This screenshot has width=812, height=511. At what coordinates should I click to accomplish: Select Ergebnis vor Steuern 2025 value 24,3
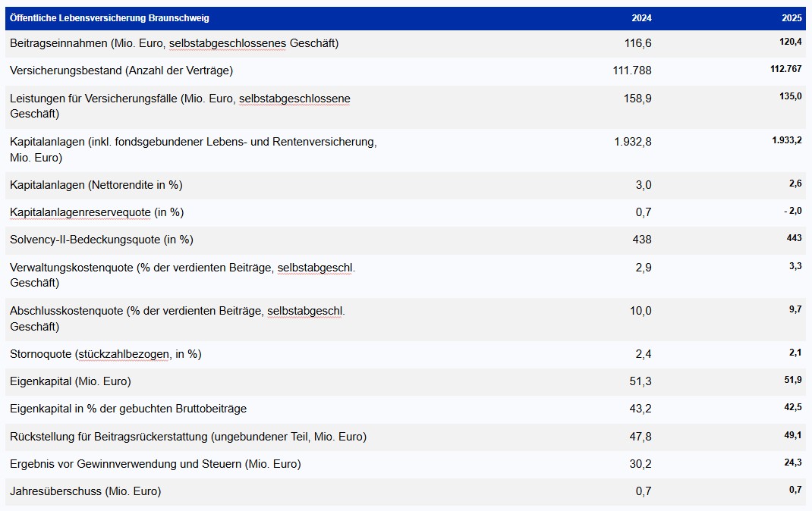[x=793, y=462]
